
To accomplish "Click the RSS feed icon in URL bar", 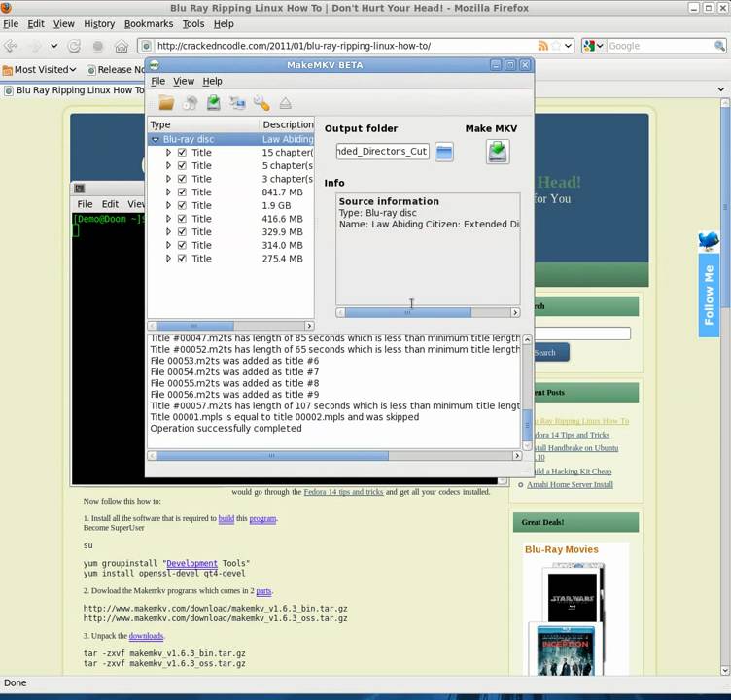I will coord(542,46).
